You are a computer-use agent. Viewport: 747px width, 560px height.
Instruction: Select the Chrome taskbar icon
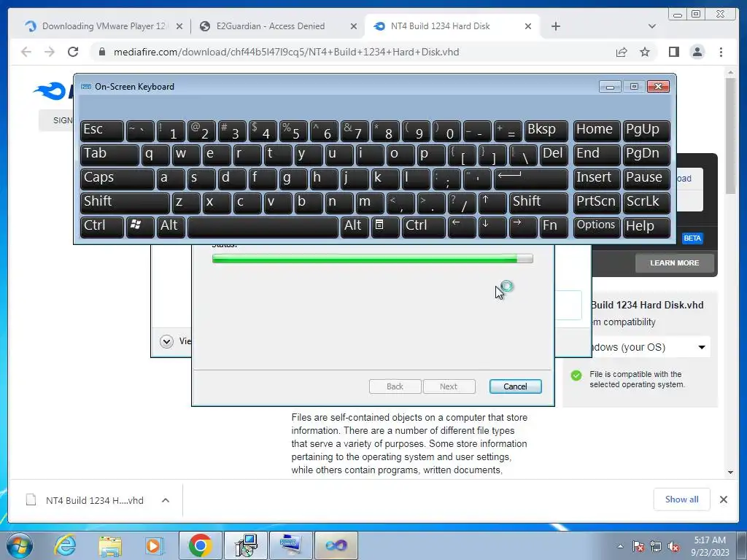click(x=200, y=545)
